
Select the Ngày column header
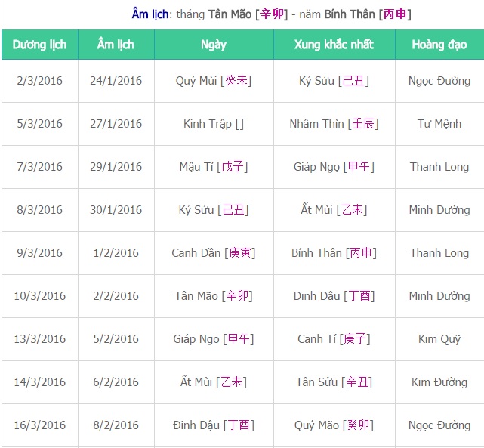(x=214, y=45)
